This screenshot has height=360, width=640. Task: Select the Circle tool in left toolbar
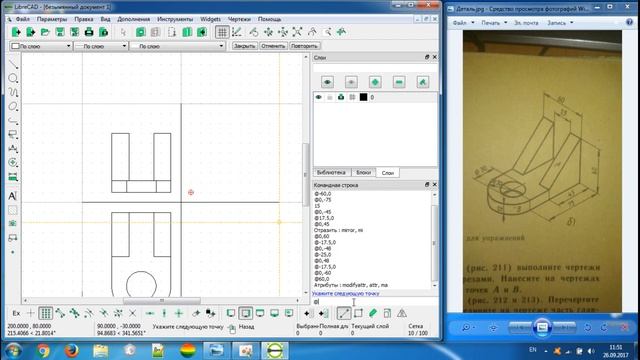tap(13, 78)
